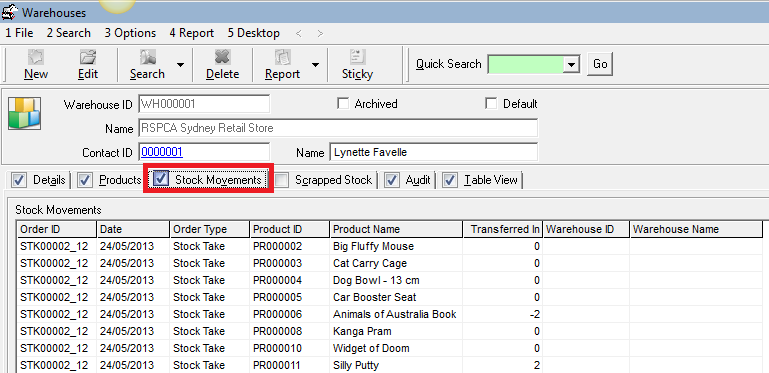Select the Car Booster Seat row

[x=390, y=297]
